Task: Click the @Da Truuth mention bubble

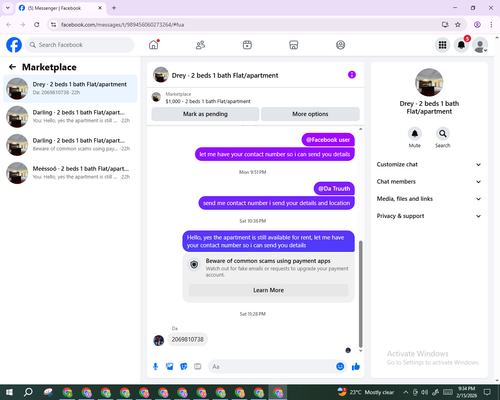Action: coord(334,189)
